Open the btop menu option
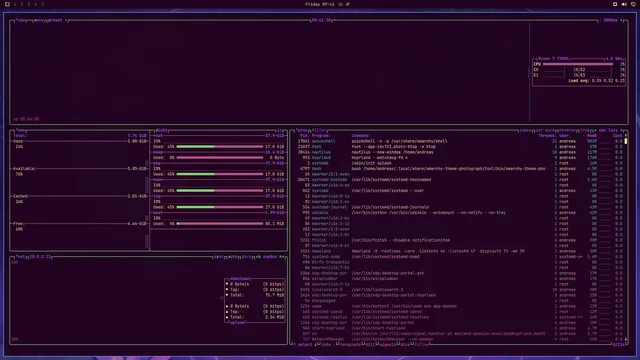 pos(39,20)
